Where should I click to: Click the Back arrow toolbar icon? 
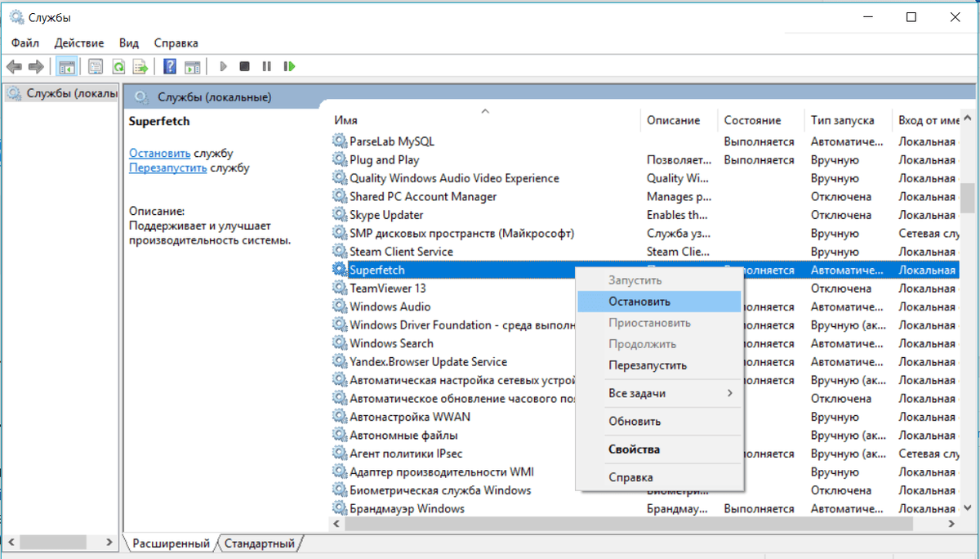[x=14, y=67]
